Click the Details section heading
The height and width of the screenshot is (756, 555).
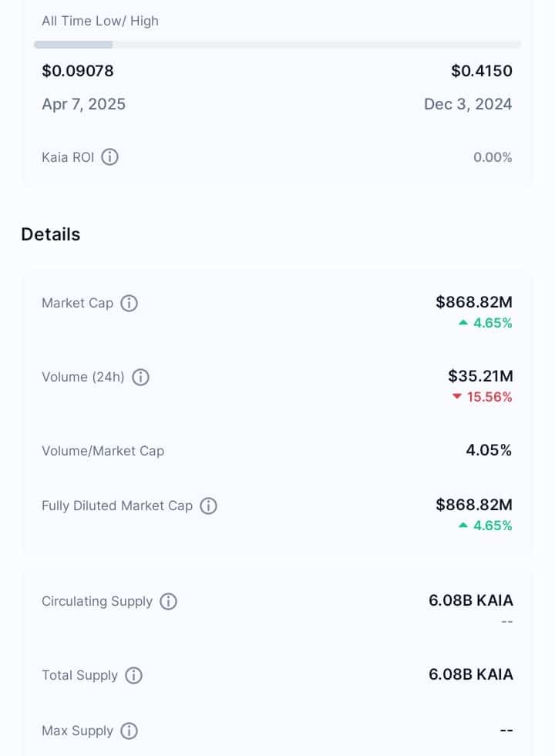tap(51, 234)
